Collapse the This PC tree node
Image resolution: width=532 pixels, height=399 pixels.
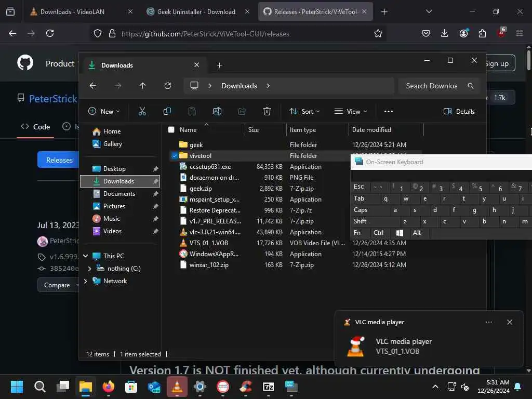point(86,256)
